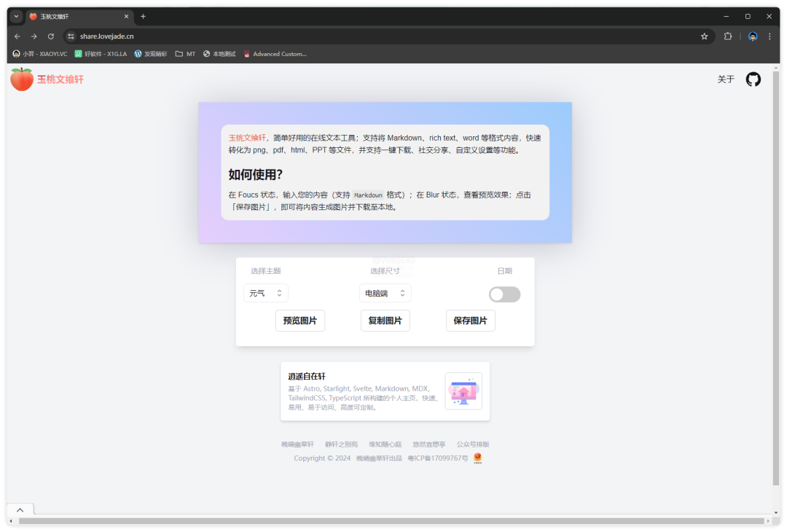Open the GitHub icon in the header

point(753,79)
